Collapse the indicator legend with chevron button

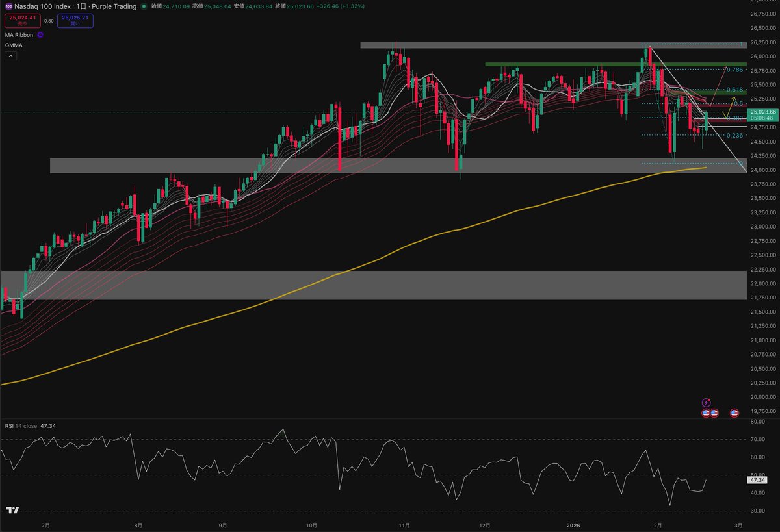click(10, 57)
